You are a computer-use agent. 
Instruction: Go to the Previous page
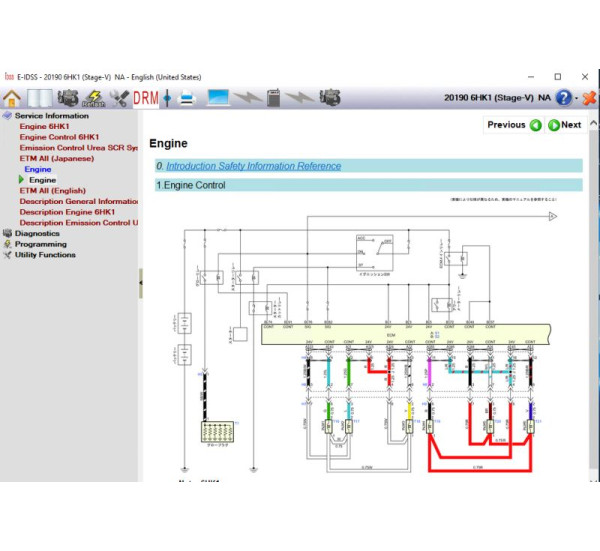point(514,125)
